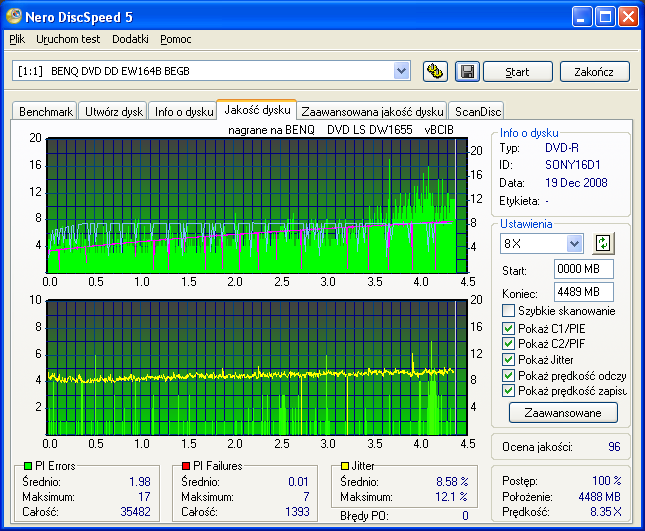This screenshot has width=645, height=531.
Task: Click the Jitter maximum 12.1 % value
Action: 451,497
